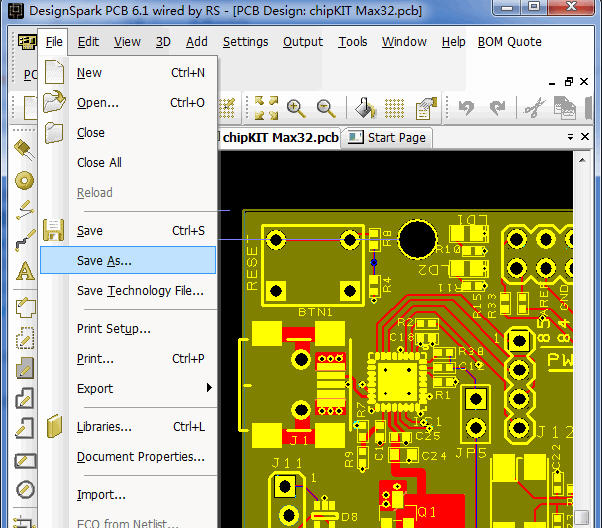Select the Add Component tool in sidebar
The image size is (602, 528).
click(x=24, y=149)
